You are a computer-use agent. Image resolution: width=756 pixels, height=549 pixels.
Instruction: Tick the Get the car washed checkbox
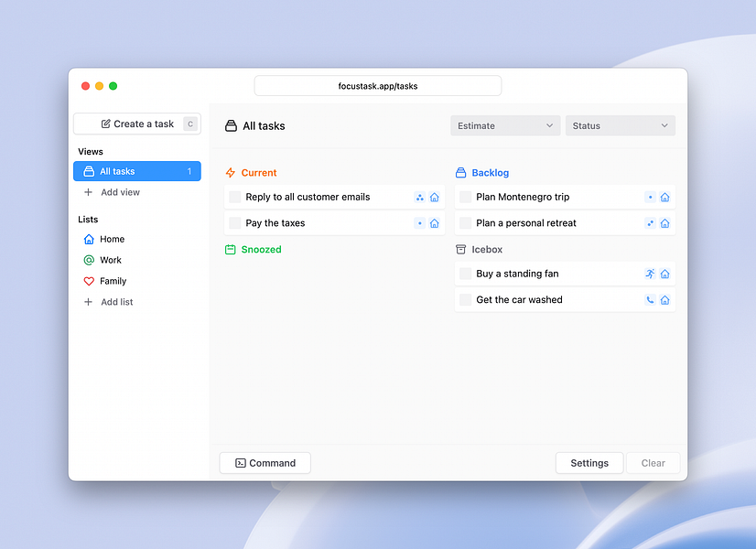pos(465,300)
